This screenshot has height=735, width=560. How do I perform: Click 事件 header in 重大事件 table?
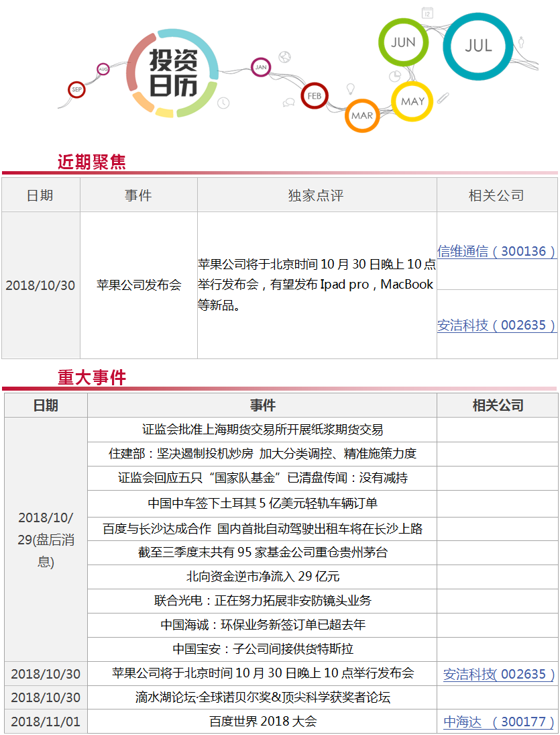(262, 405)
